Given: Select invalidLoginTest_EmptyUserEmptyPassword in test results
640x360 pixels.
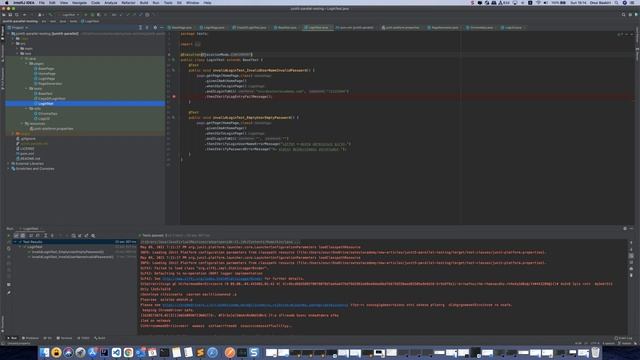Looking at the screenshot, I should (x=67, y=252).
